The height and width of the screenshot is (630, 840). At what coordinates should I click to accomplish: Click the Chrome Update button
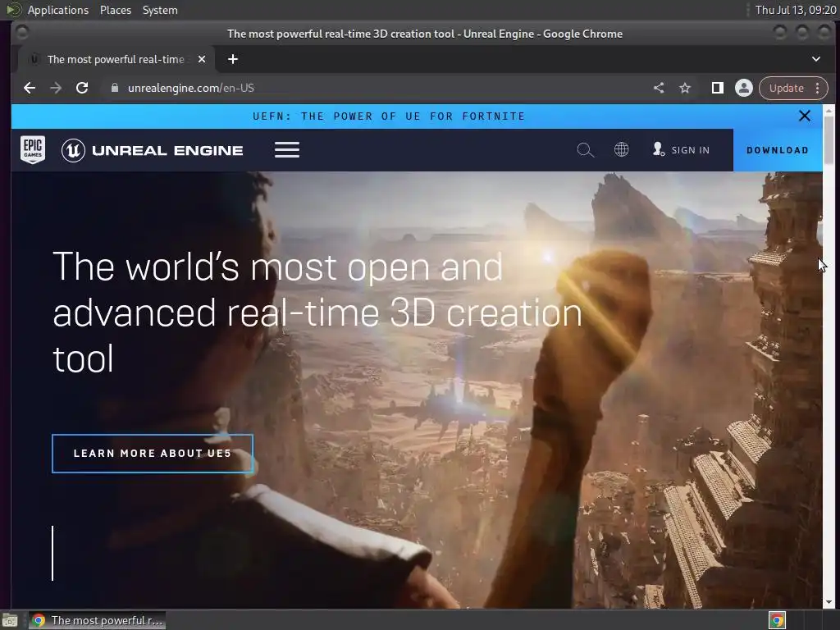click(786, 88)
